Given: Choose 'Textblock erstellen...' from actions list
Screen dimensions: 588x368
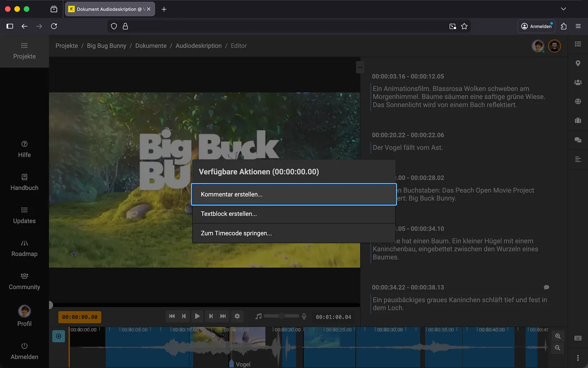Looking at the screenshot, I should (294, 214).
